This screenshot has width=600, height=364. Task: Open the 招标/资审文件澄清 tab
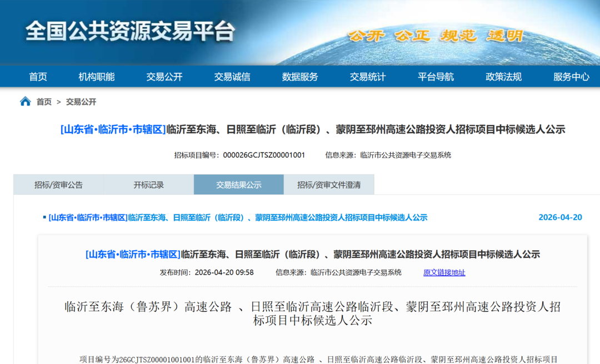(x=329, y=184)
